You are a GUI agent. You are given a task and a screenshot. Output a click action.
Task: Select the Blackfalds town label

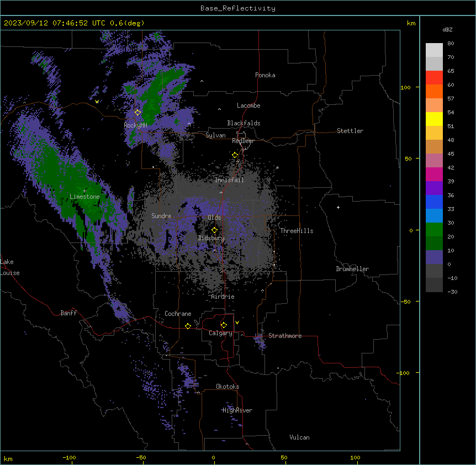point(244,123)
